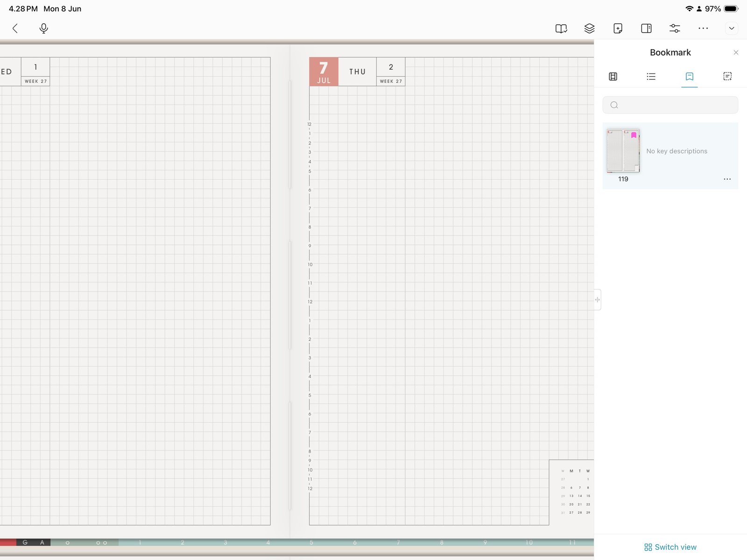Click the battery indicator in status bar
747x560 pixels.
click(732, 8)
